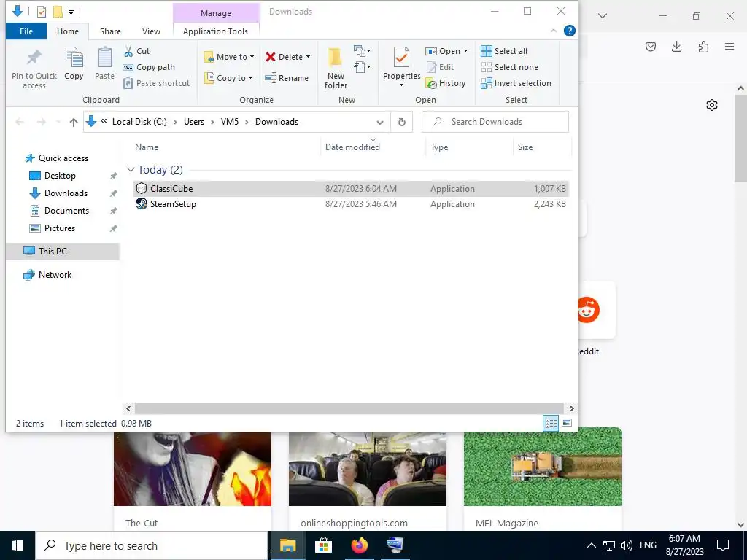Screen dimensions: 747x560
Task: Click Local Disk (C:) in address path
Action: pyautogui.click(x=139, y=122)
